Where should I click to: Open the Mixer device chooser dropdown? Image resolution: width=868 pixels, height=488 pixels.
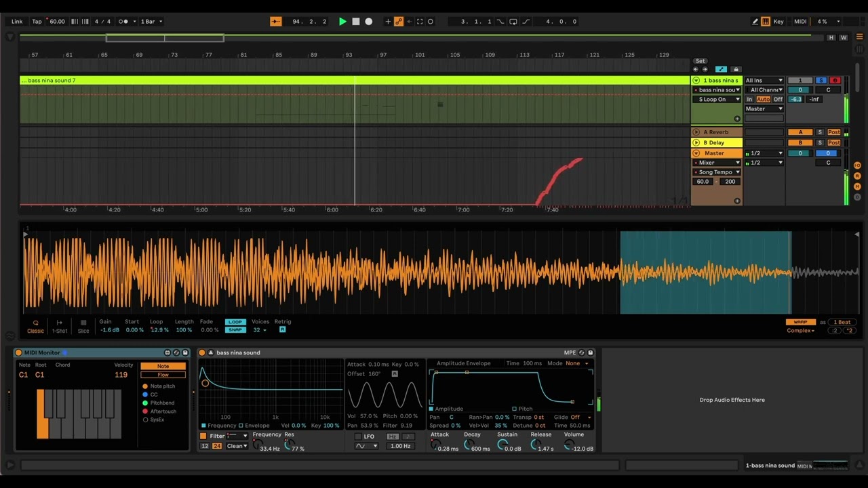tap(716, 163)
